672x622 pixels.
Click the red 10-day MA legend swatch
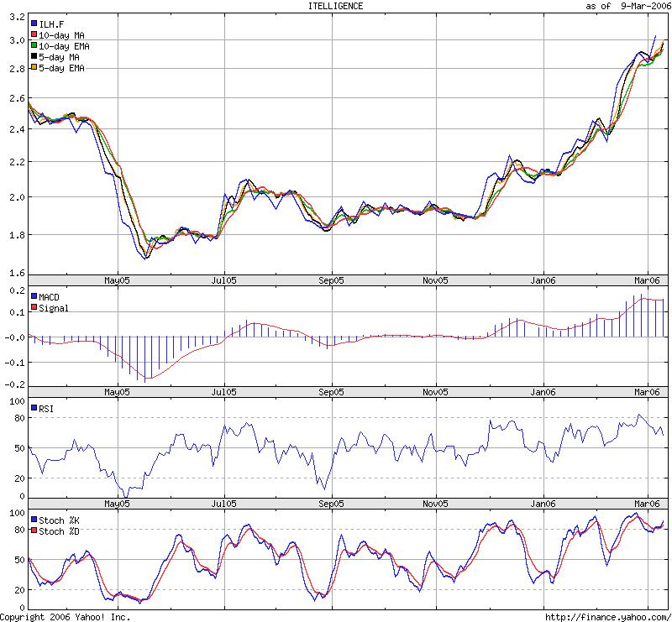33,34
